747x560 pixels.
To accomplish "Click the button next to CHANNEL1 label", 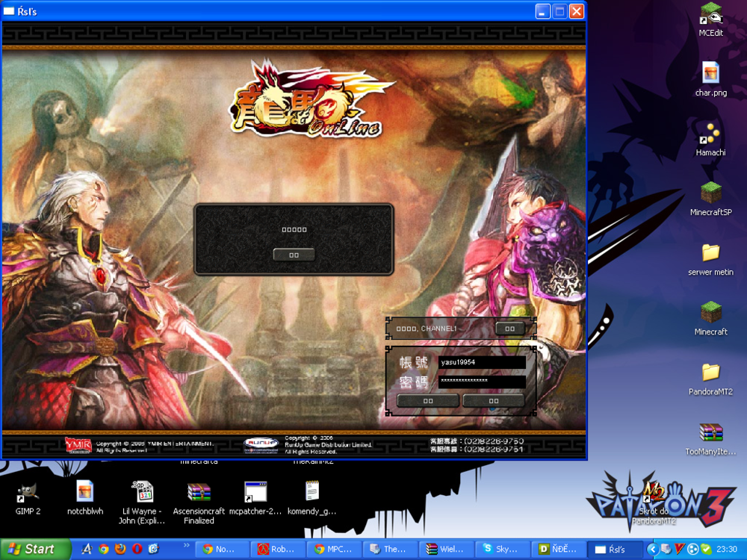I will 509,329.
